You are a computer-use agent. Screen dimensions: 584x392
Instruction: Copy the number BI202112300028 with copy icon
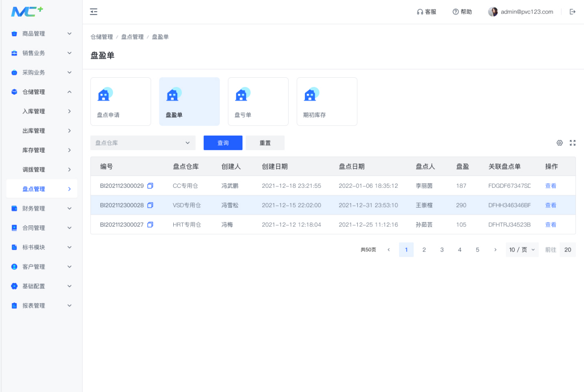(150, 205)
